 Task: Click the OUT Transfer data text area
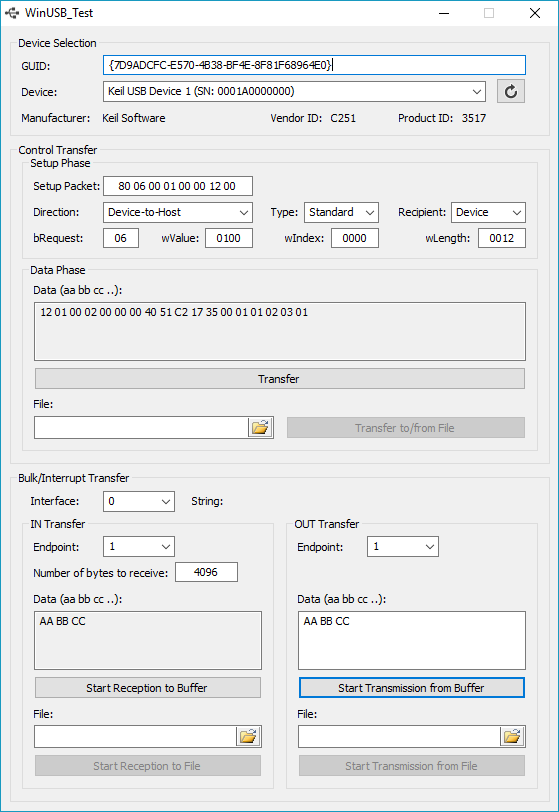(412, 641)
